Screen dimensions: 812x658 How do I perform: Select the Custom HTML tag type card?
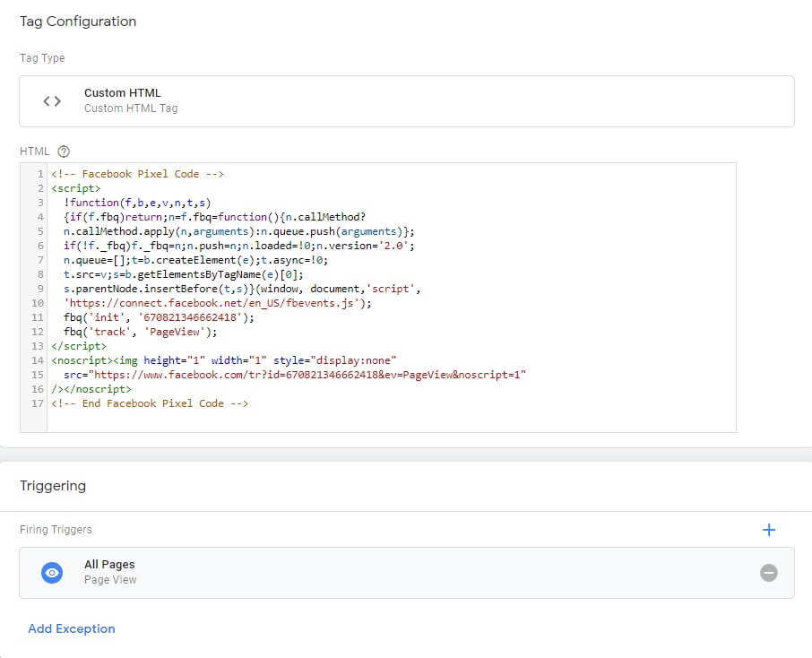pos(407,101)
